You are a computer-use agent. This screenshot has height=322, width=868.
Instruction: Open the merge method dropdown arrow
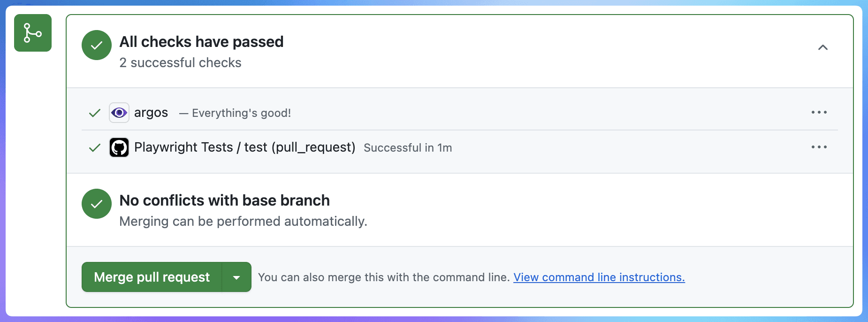click(236, 277)
